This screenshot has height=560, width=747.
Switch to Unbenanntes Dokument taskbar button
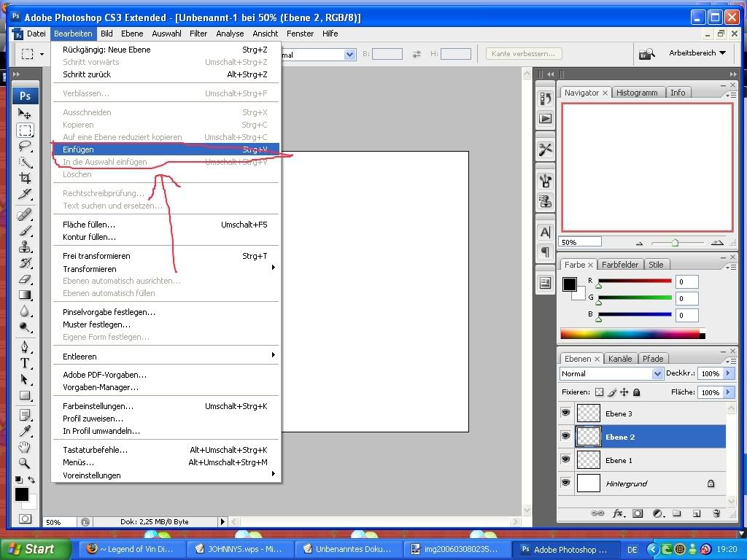click(347, 549)
